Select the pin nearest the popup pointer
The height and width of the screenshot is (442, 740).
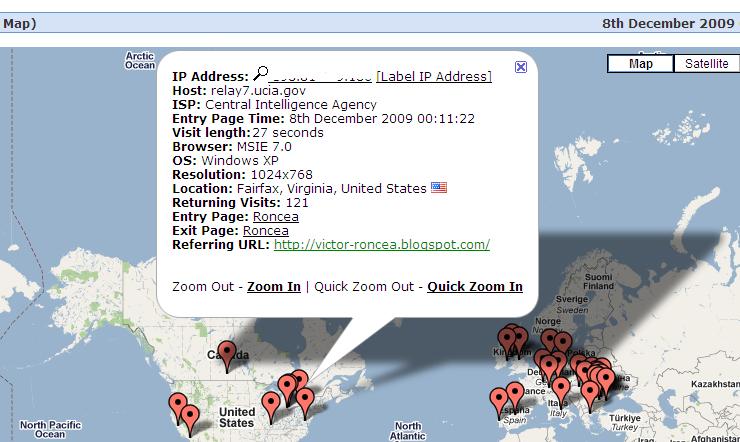tap(299, 380)
